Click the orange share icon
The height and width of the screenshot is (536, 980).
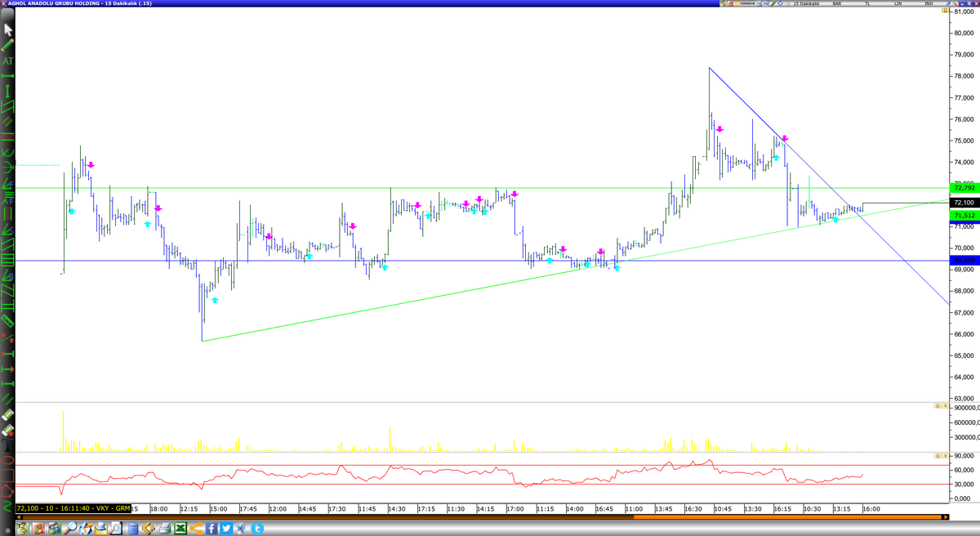pos(195,528)
